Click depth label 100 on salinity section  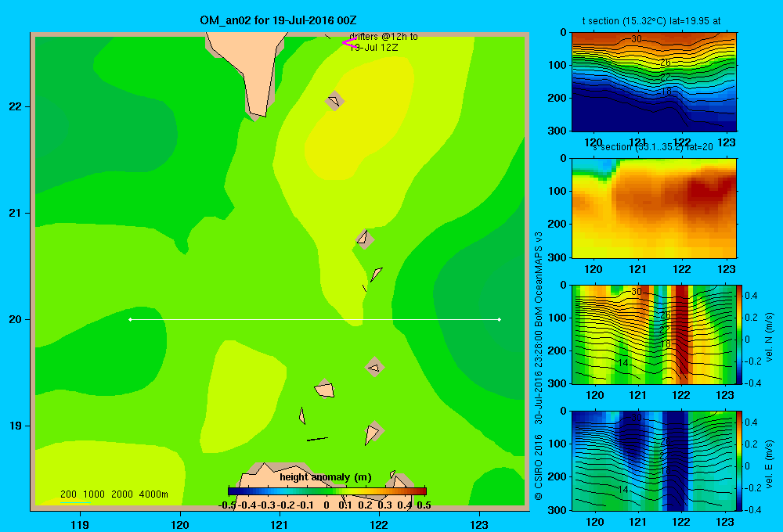tap(559, 191)
